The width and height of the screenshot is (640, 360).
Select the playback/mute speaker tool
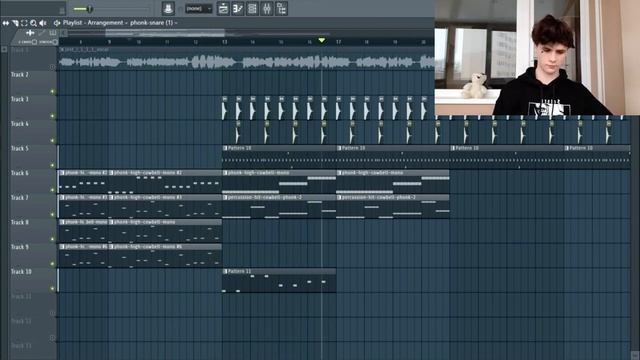coord(43,23)
